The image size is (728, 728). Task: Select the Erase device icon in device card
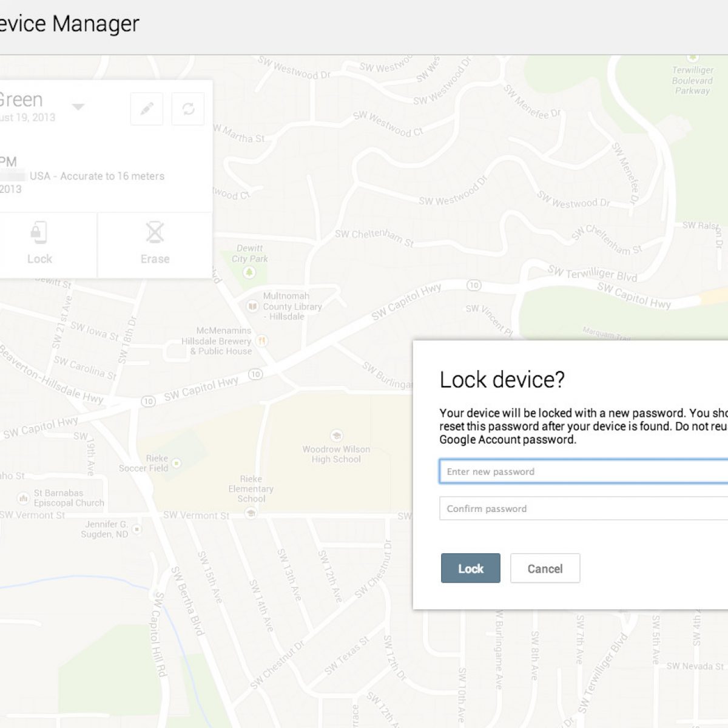(x=155, y=233)
